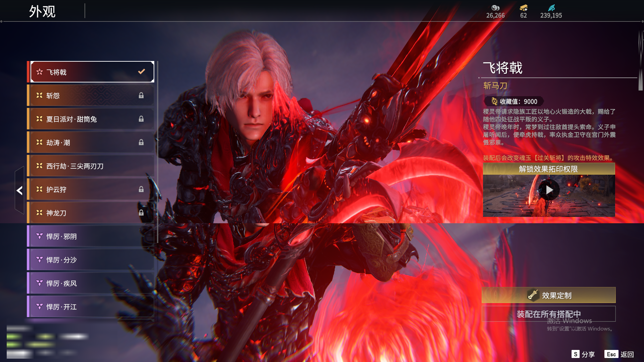Click the gold ingot currency icon
Screen dimensions: 644x362
[x=524, y=8]
